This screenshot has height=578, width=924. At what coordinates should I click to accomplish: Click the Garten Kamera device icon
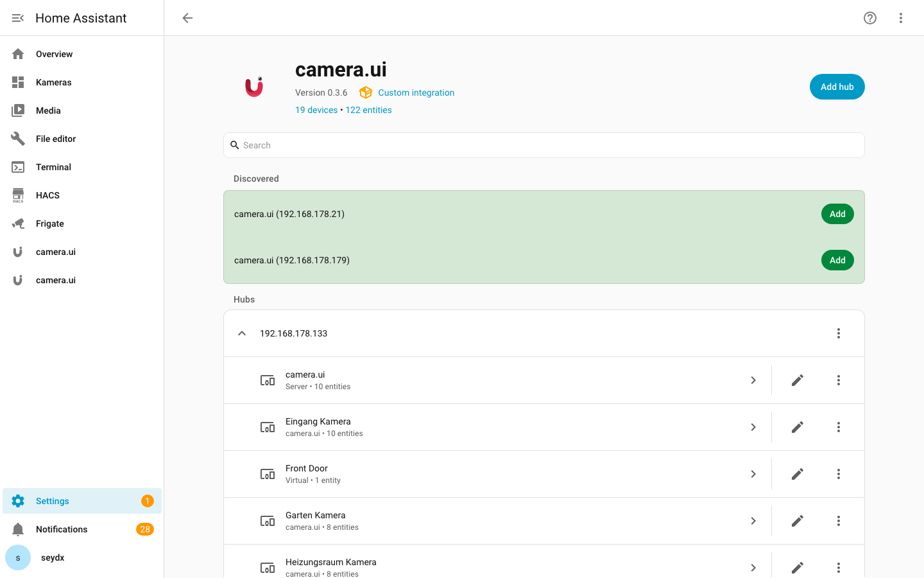[x=268, y=521]
